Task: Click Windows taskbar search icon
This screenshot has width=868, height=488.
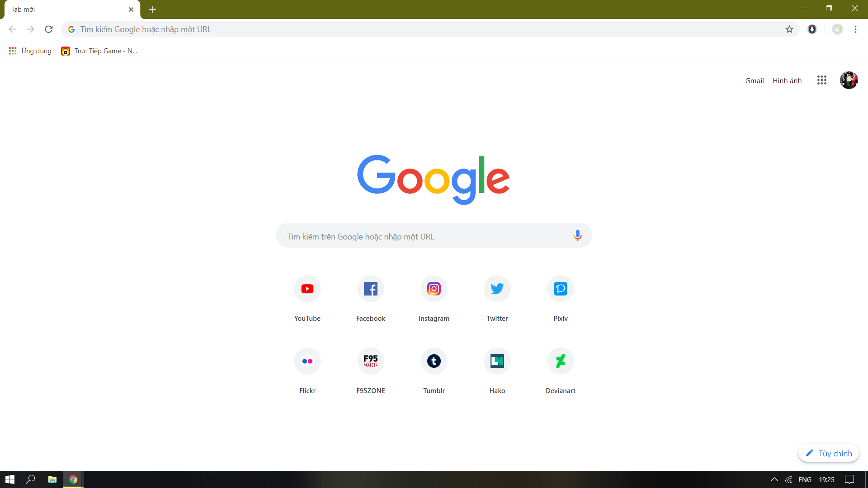Action: pos(30,479)
